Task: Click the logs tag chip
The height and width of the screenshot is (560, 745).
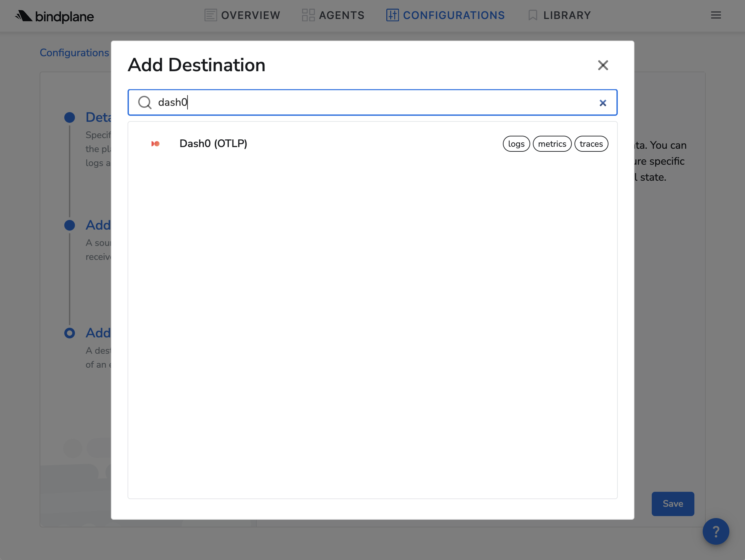Action: tap(516, 144)
